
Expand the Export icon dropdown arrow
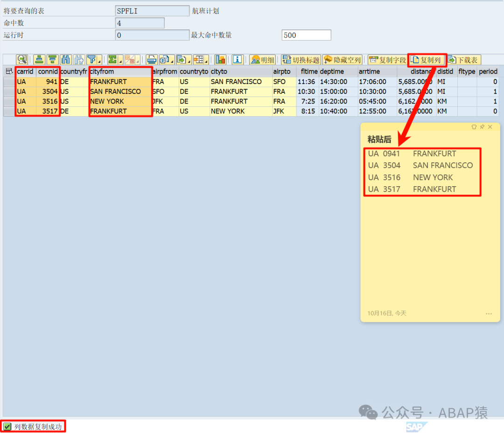pyautogui.click(x=189, y=61)
